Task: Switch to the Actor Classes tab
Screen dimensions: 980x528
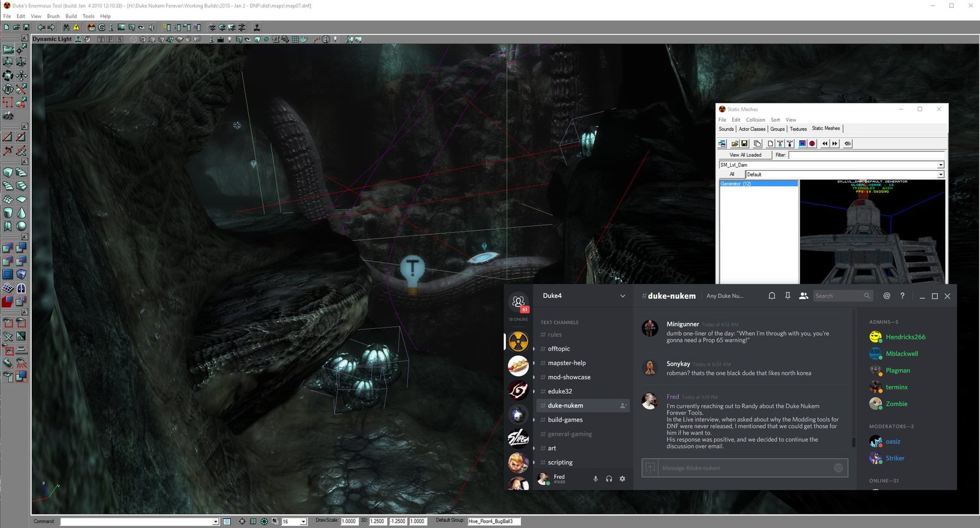Action: pos(752,129)
